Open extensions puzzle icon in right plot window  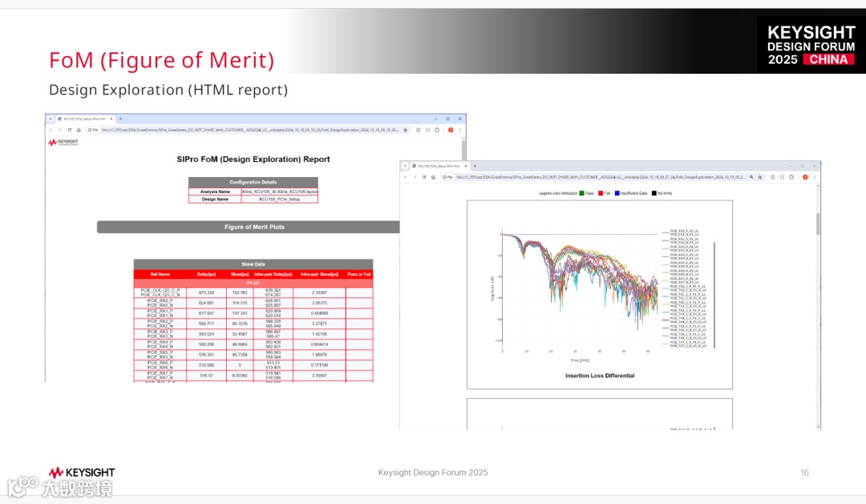791,177
